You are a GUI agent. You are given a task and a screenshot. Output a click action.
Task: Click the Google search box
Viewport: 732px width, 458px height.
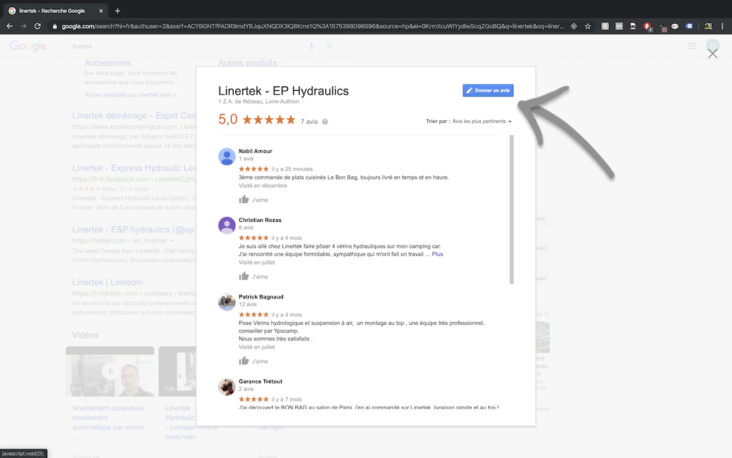click(x=187, y=46)
